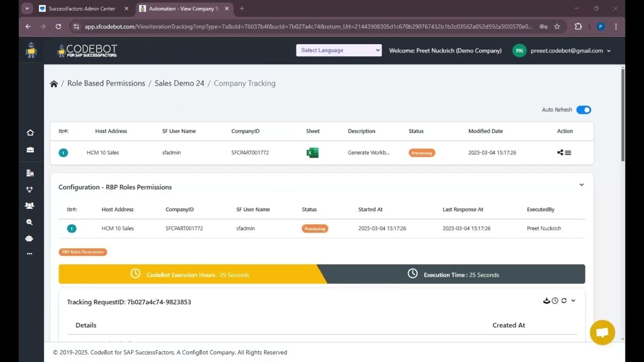Viewport: 644px width, 362px height.
Task: Click the Company Tracking breadcrumb
Action: (x=245, y=83)
